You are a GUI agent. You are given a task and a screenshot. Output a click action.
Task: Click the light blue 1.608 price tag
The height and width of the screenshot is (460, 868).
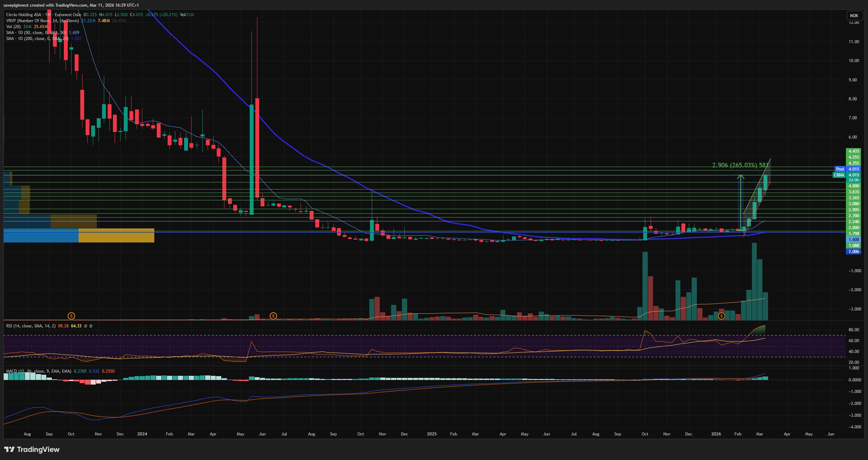(x=854, y=240)
